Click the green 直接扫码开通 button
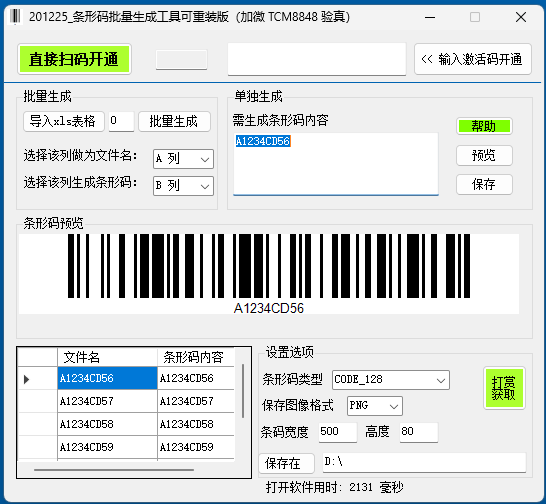This screenshot has width=546, height=504. click(x=74, y=59)
